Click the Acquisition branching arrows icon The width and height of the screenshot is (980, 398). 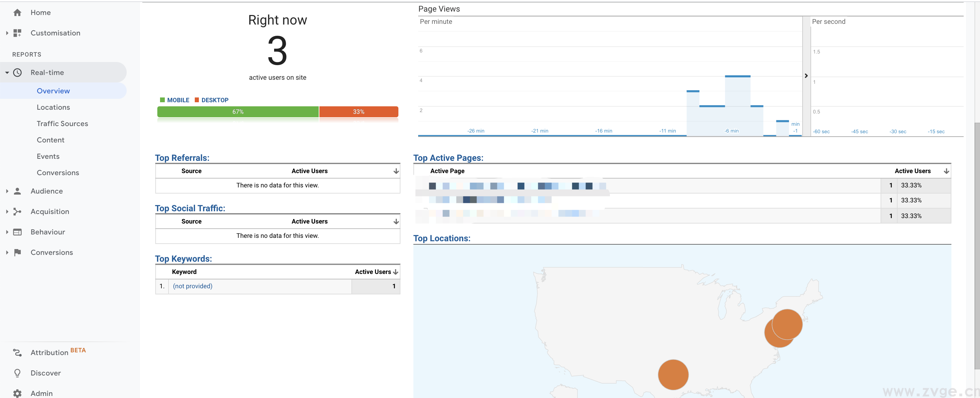click(17, 211)
